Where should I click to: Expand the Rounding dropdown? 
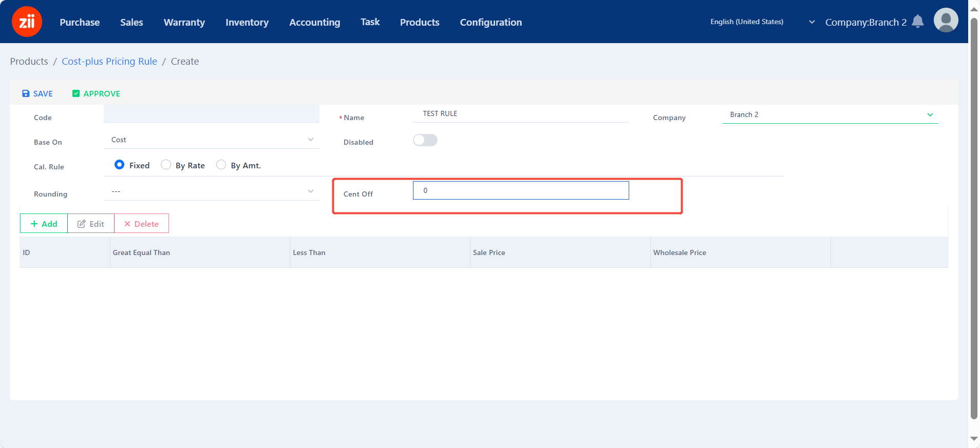click(x=211, y=191)
